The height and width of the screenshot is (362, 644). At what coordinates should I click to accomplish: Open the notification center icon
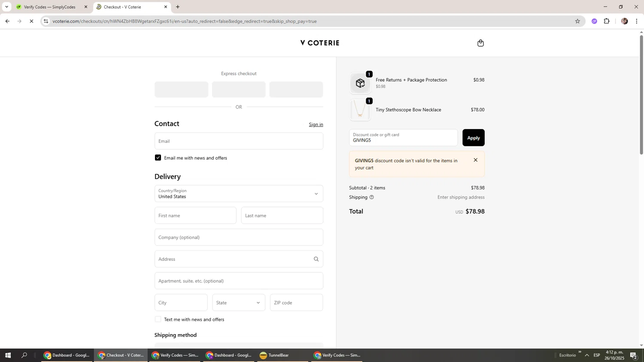pyautogui.click(x=633, y=355)
